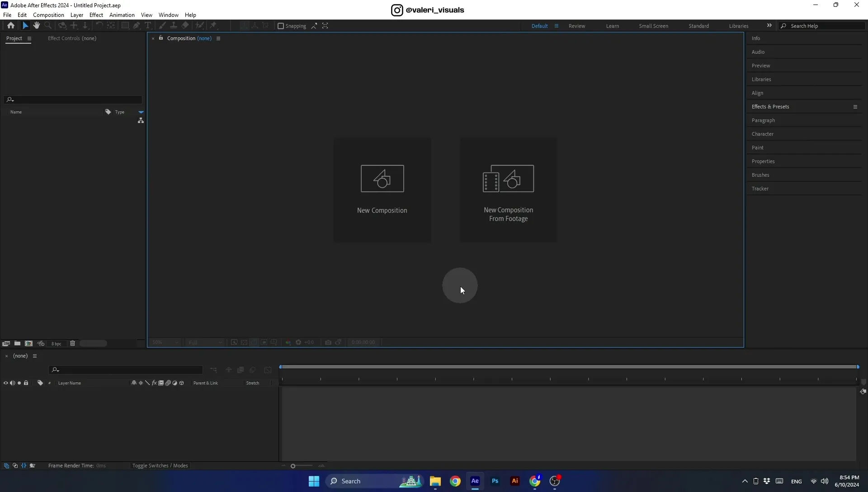Open the Composition menu in menu bar

48,15
